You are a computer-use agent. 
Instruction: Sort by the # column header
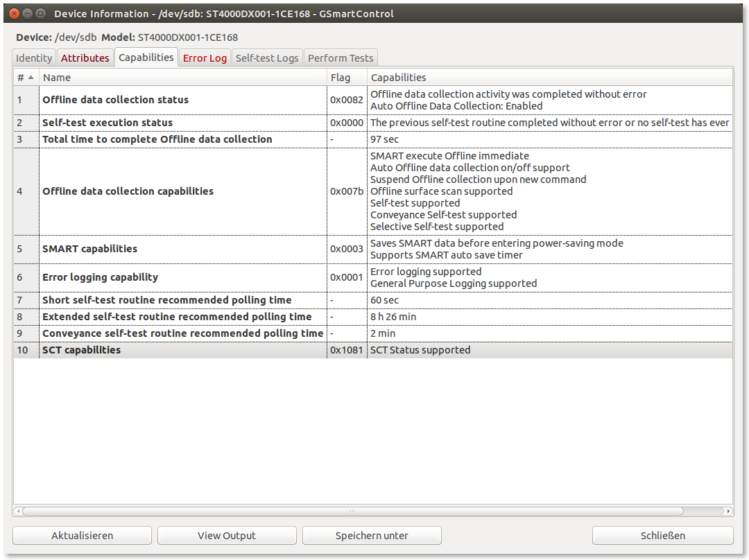click(x=26, y=78)
